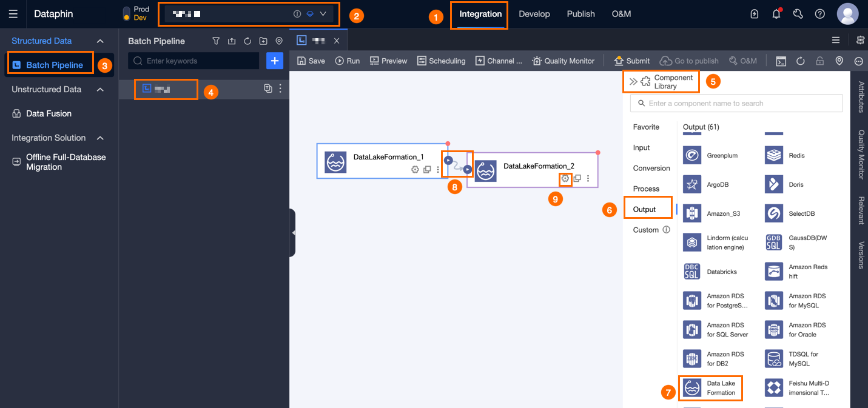The image size is (868, 408).
Task: Click the Scheduling toolbar button
Action: (441, 61)
